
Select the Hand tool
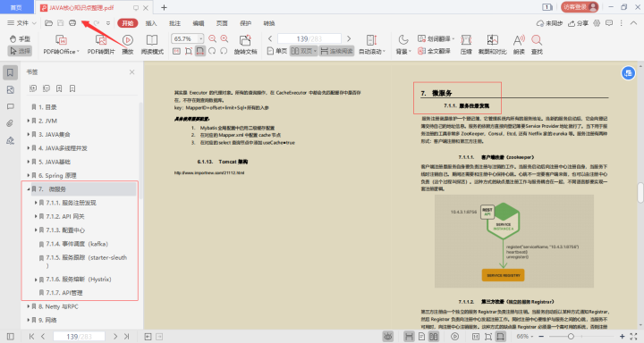pos(20,39)
